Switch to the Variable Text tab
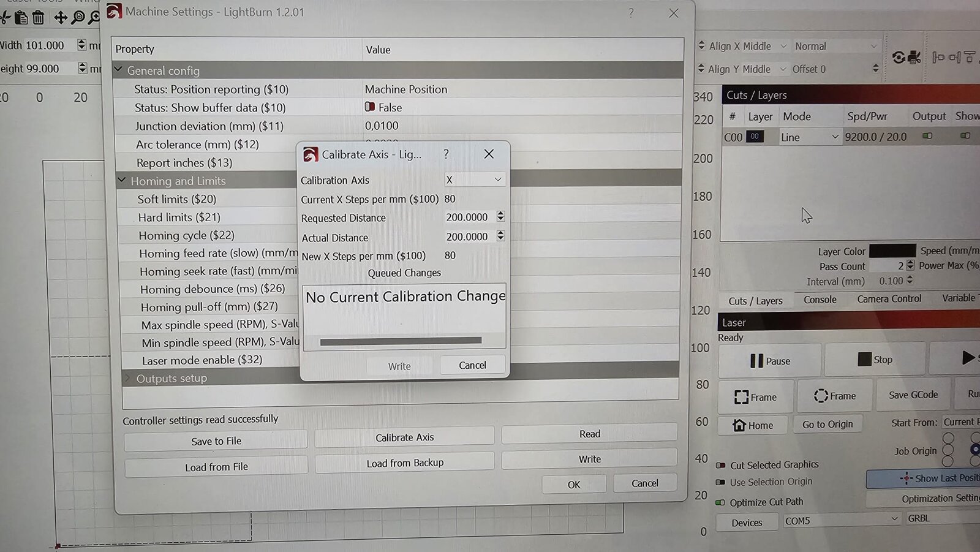 click(x=958, y=298)
